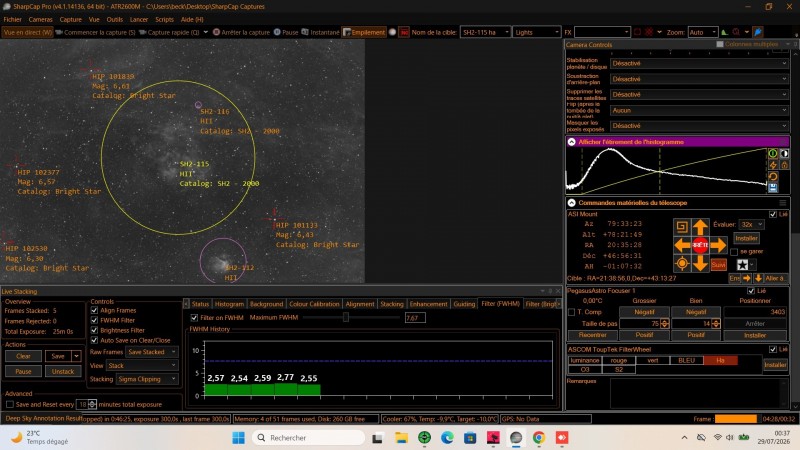Select the luminance filter
The image size is (800, 450).
[x=585, y=360]
